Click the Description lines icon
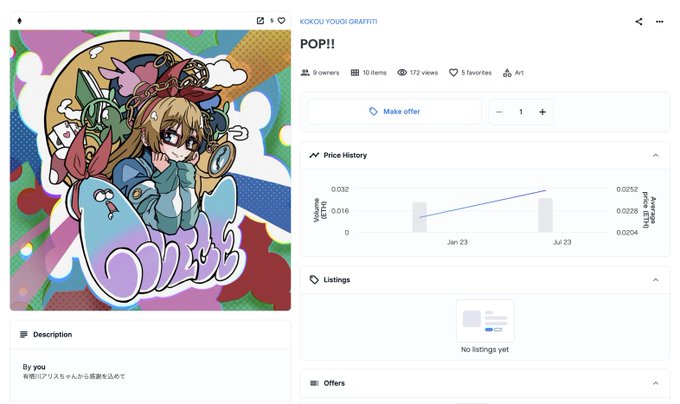680x404 pixels. coord(23,334)
